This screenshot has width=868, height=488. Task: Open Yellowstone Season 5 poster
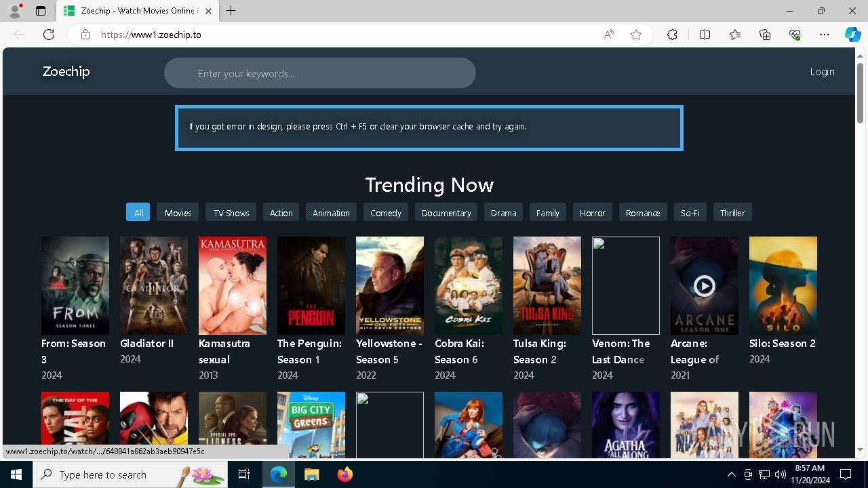(390, 285)
